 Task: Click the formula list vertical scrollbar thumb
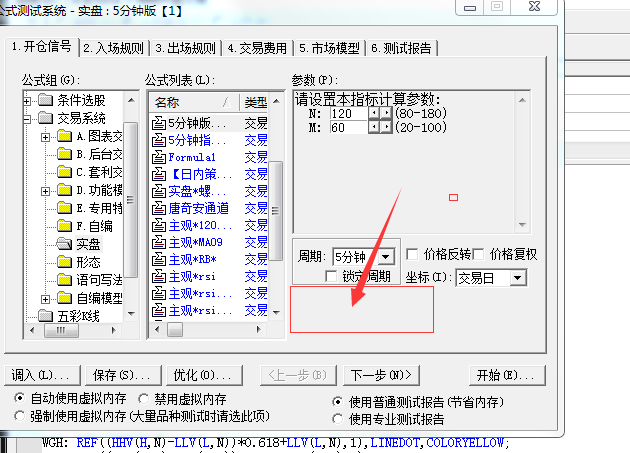[x=275, y=211]
